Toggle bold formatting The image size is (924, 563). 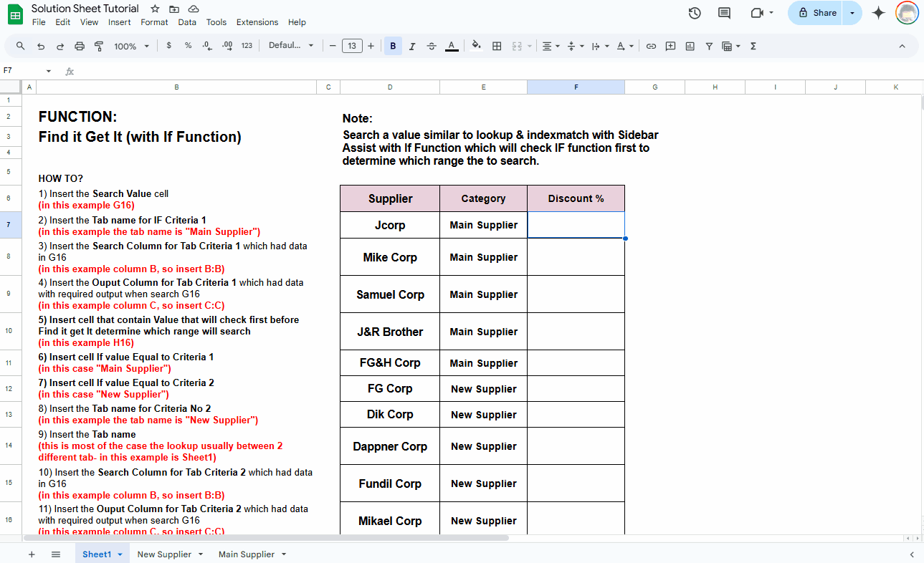point(393,46)
